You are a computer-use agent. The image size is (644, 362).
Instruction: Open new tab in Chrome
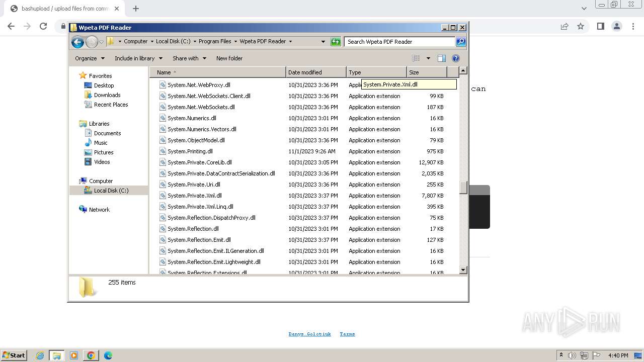point(136,9)
